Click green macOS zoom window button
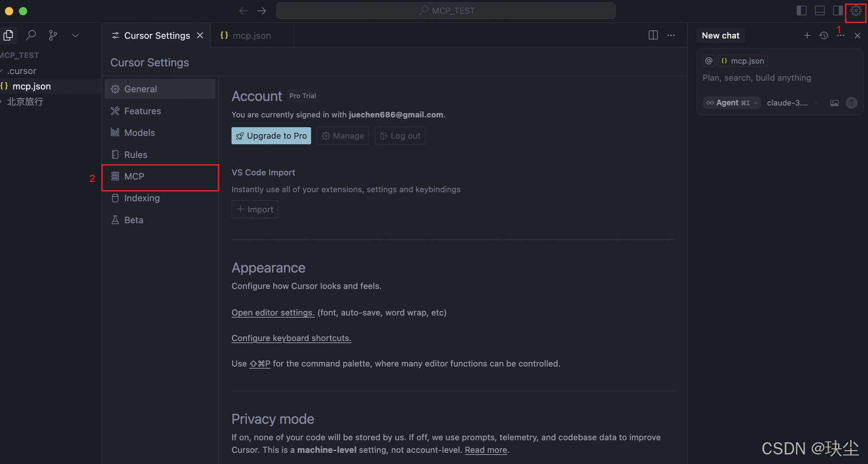Viewport: 868px width, 464px height. [x=23, y=11]
